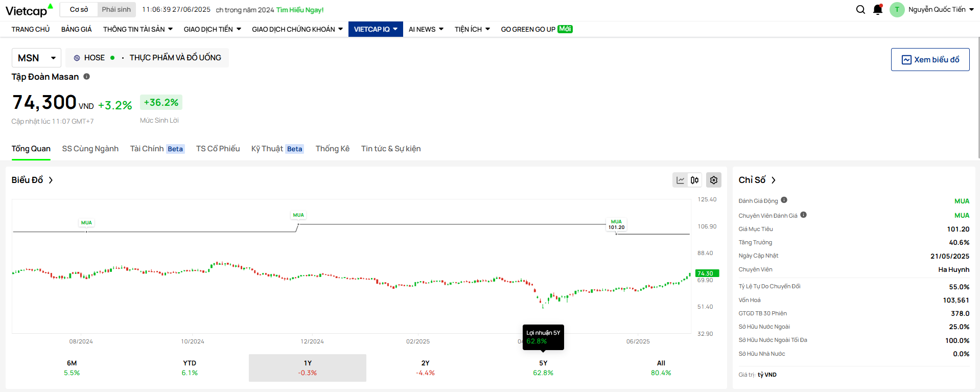The image size is (980, 392).
Task: Click Ngày Cập Nhật value 21/05/2025
Action: point(950,256)
